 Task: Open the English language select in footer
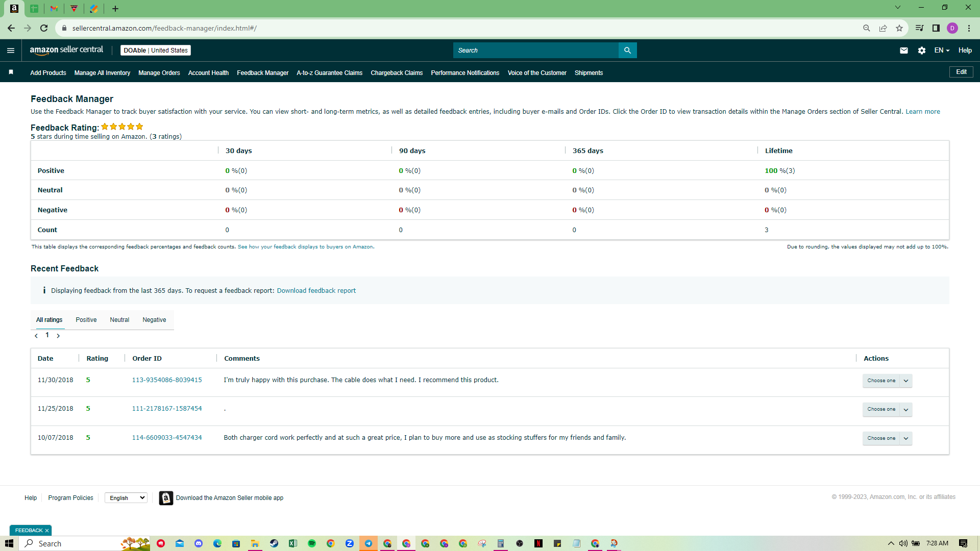pyautogui.click(x=126, y=498)
